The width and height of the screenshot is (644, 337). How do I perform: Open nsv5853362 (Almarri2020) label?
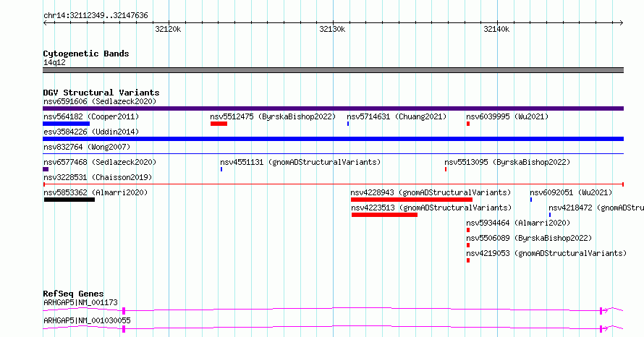tap(96, 192)
